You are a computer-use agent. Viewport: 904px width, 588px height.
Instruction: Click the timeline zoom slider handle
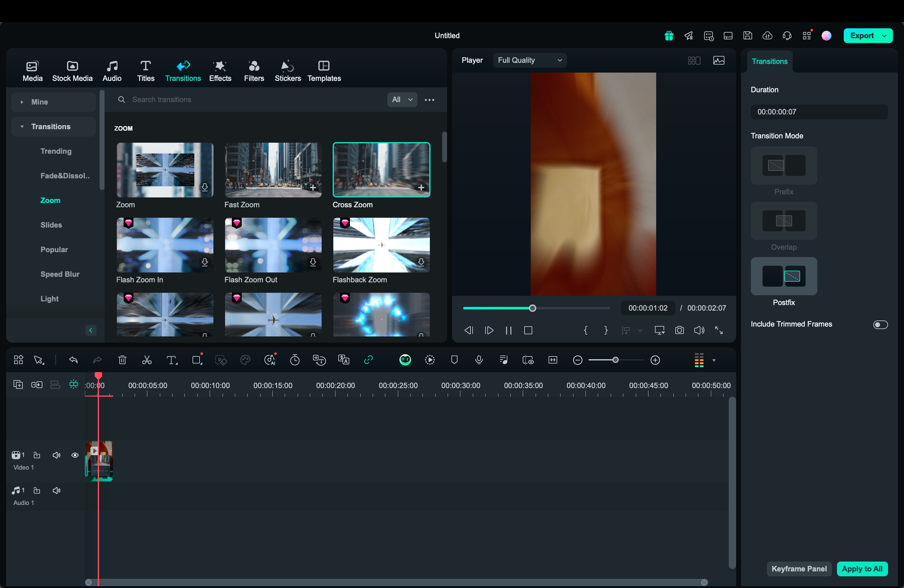click(x=615, y=360)
